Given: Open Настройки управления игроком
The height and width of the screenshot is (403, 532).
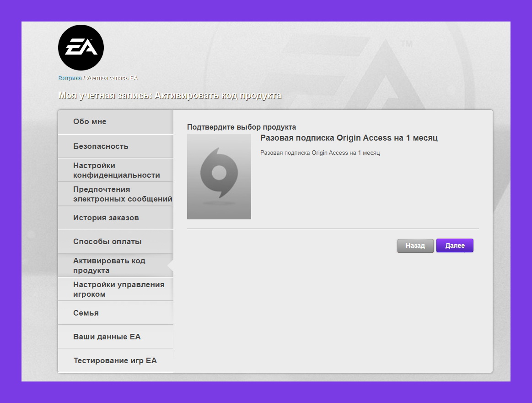Looking at the screenshot, I should [116, 289].
